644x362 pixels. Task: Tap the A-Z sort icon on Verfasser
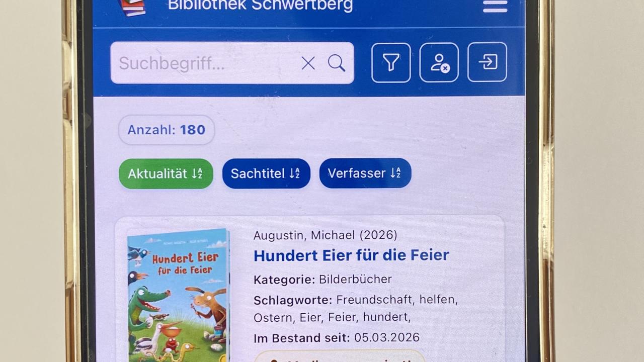[395, 173]
